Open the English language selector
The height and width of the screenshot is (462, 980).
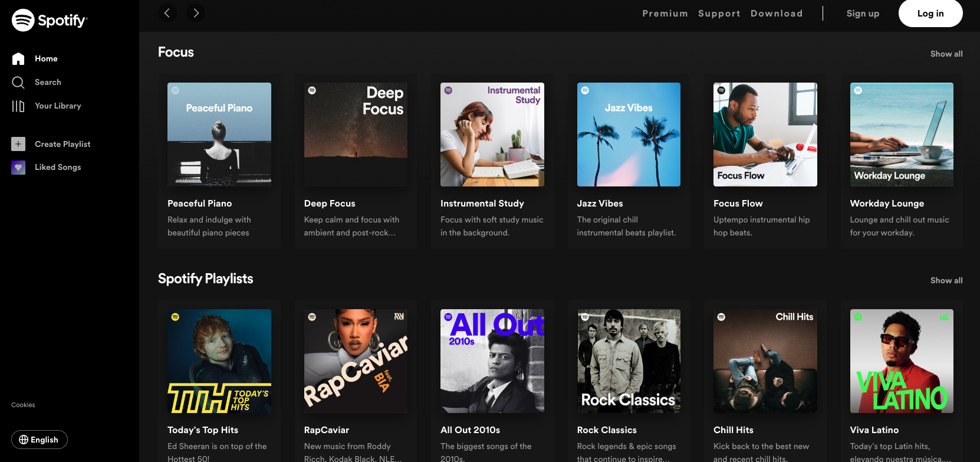point(39,440)
